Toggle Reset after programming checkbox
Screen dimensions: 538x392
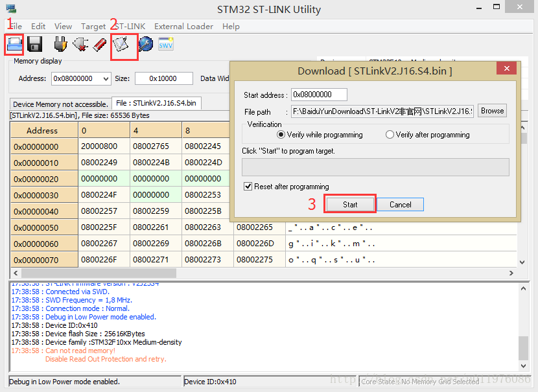coord(248,187)
